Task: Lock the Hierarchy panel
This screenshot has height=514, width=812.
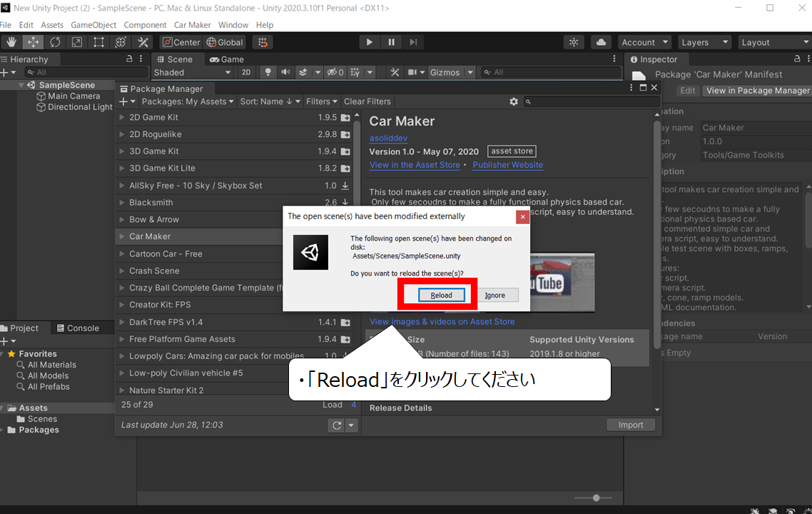Action: point(129,59)
